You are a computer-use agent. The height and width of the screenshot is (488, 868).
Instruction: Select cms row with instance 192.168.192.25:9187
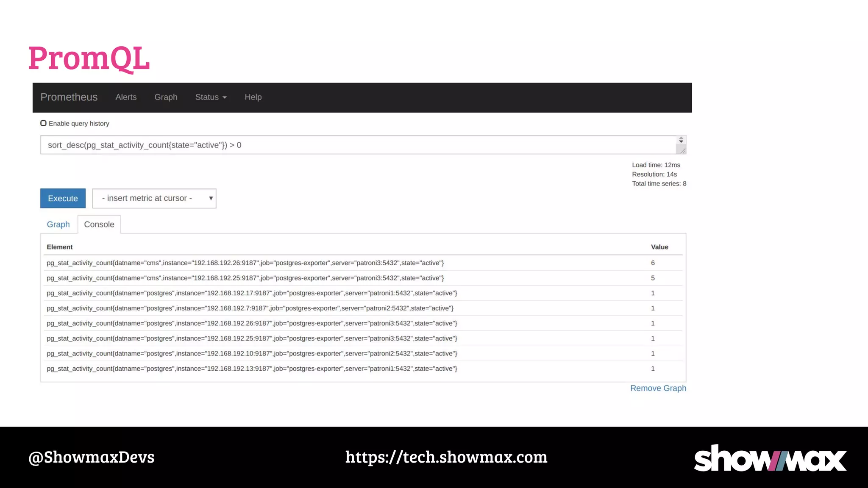point(363,278)
